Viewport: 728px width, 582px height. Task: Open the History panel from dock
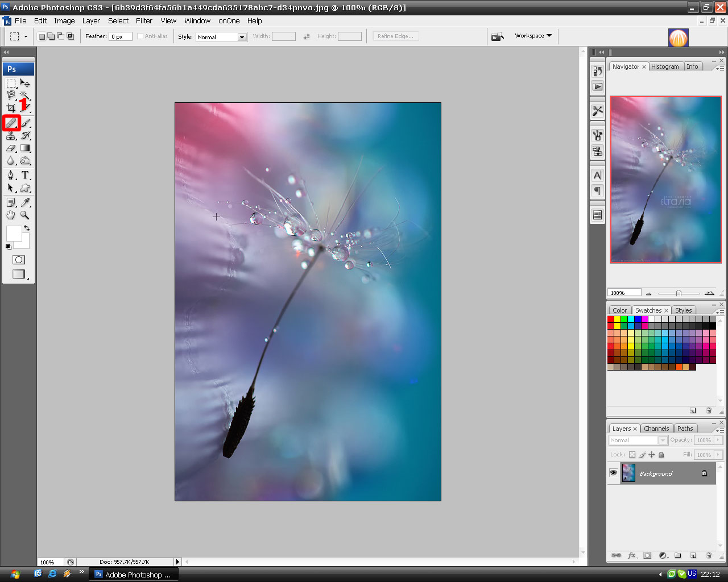point(597,71)
